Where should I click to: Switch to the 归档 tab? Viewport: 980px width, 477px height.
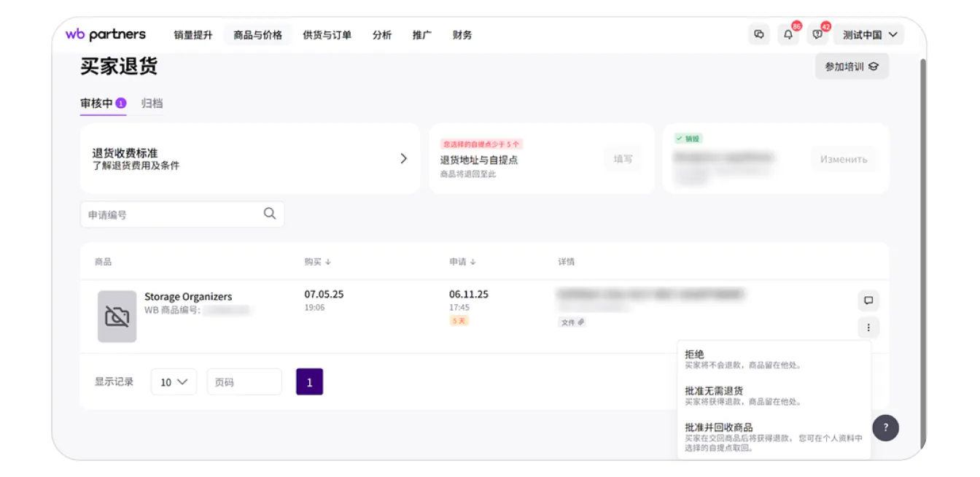(x=152, y=104)
